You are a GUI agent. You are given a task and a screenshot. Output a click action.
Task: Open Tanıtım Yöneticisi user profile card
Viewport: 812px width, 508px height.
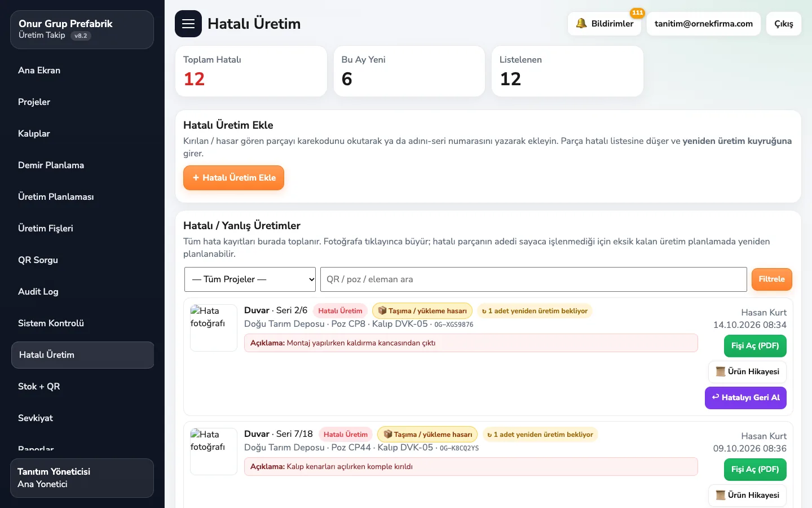click(x=82, y=478)
